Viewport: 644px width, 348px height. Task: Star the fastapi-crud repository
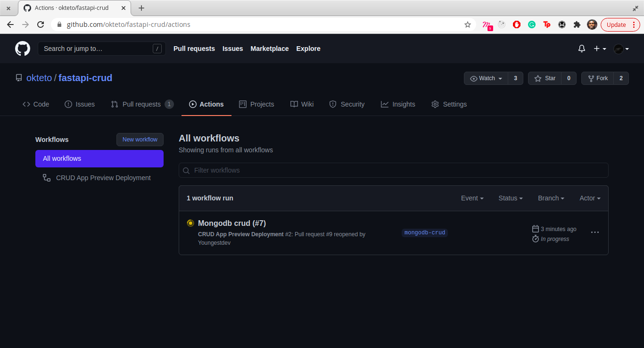[x=545, y=78]
